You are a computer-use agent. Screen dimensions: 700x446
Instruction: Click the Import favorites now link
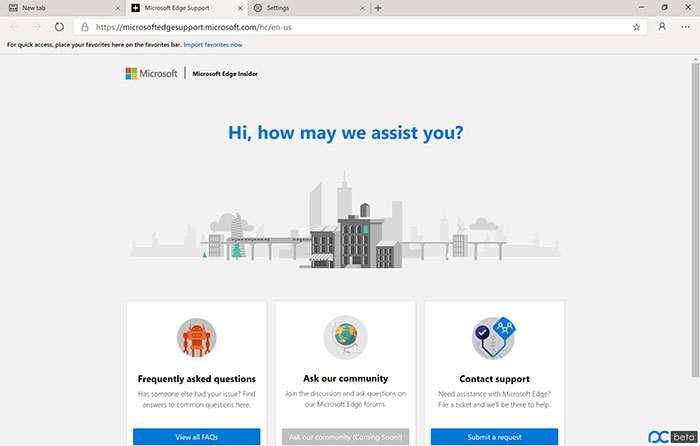click(213, 45)
